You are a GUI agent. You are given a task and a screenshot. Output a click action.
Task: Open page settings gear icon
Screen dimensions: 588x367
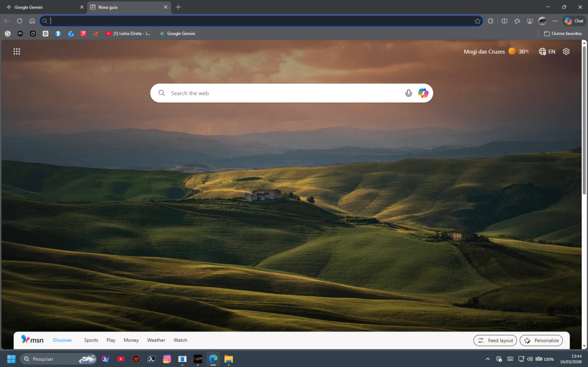(x=566, y=52)
